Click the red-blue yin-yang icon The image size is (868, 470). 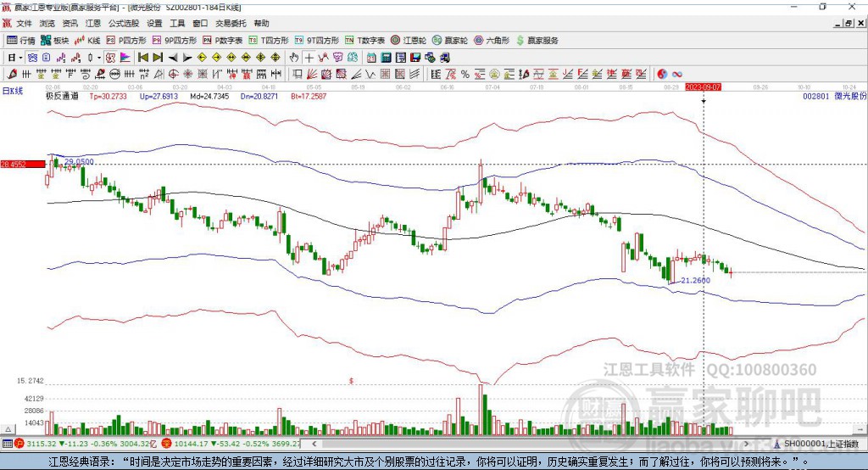[x=662, y=75]
